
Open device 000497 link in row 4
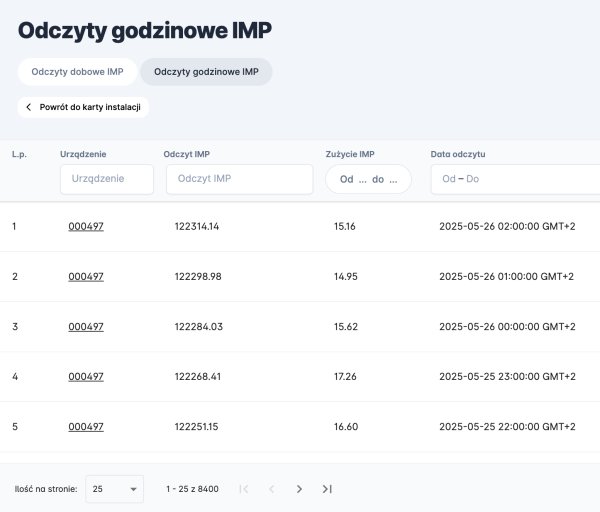(86, 377)
